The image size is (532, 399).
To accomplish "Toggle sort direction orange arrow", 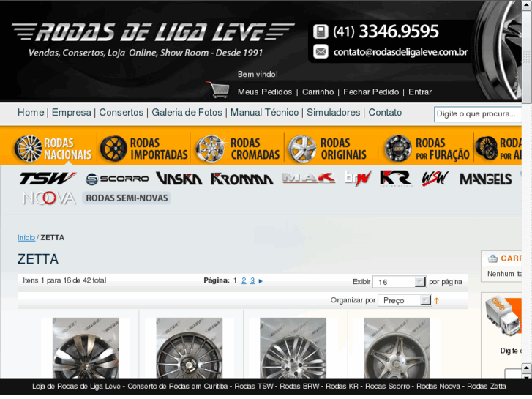I will tap(437, 301).
